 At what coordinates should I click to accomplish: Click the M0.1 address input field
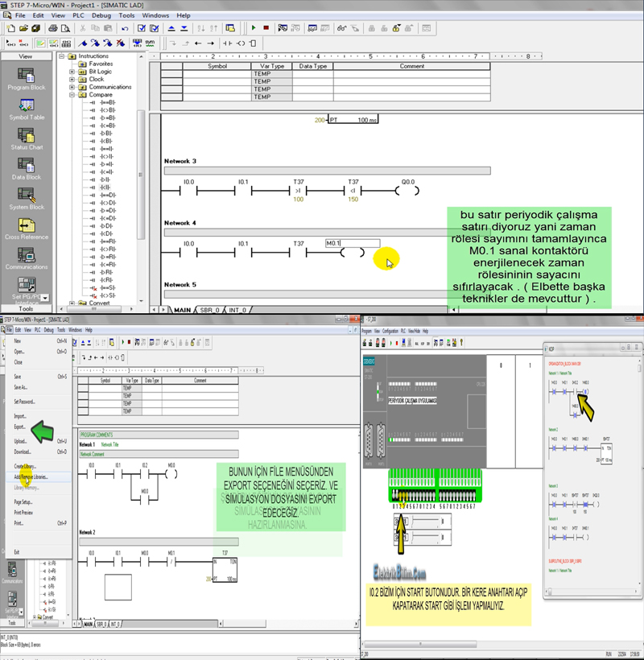coord(352,243)
